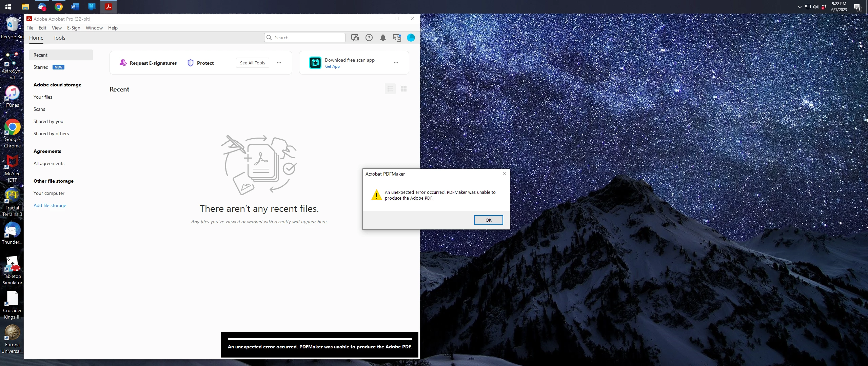Open the mobile link devices icon
Viewport: 868px width, 366px height.
(397, 38)
